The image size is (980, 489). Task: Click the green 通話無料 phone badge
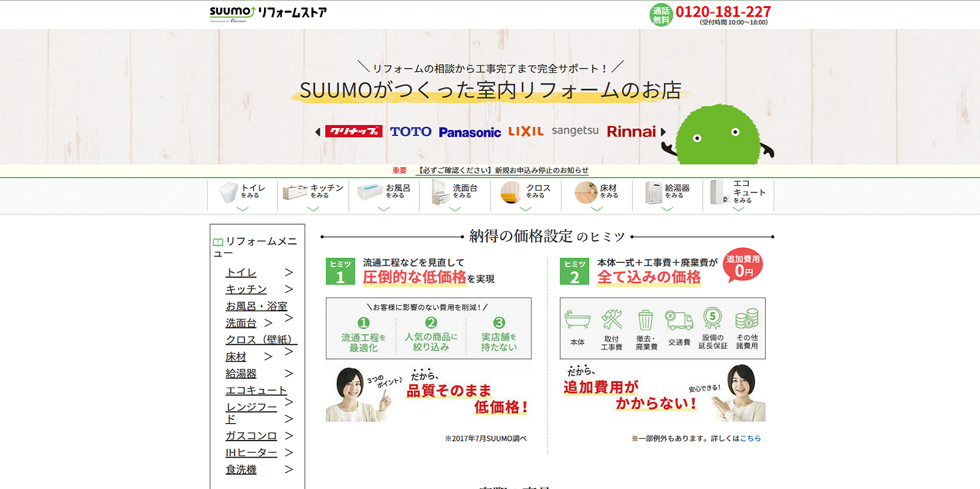661,15
